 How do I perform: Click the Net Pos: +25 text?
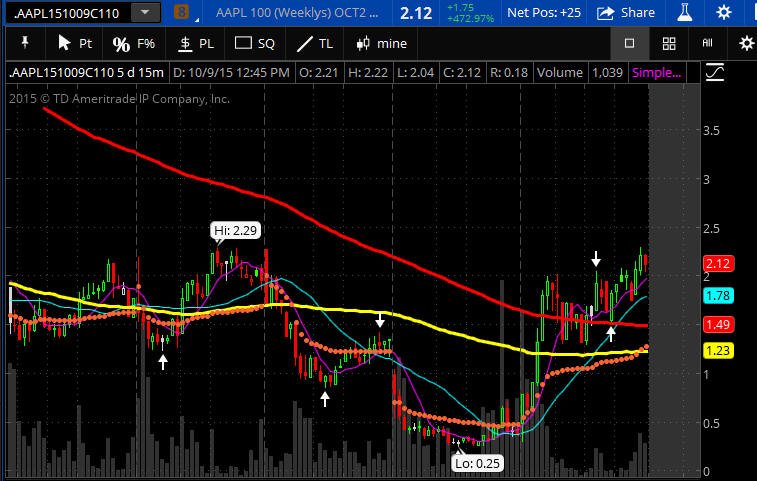(544, 13)
